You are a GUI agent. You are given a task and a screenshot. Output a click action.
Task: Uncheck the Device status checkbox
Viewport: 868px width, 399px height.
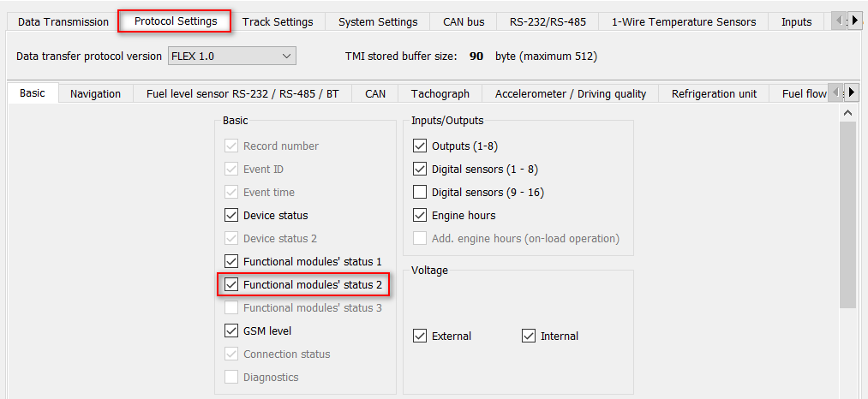pos(231,216)
